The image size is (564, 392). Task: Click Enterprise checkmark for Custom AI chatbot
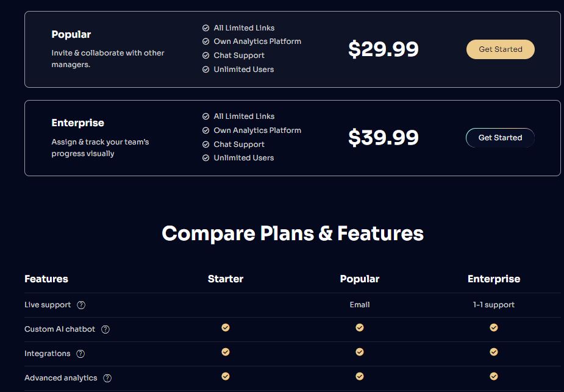[x=494, y=327]
